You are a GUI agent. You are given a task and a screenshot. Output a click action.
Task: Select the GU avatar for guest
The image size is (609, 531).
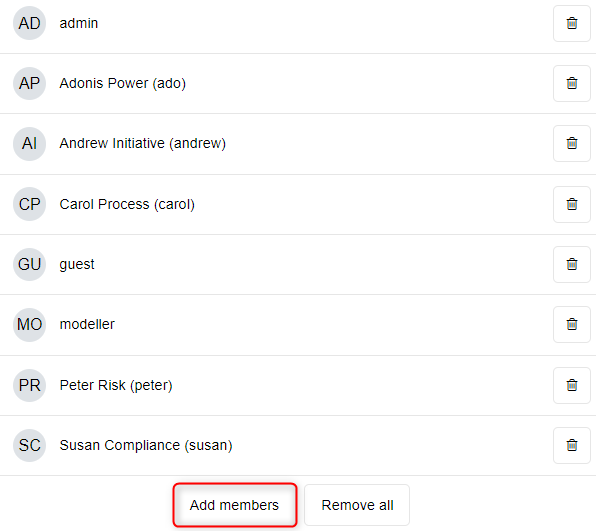click(x=30, y=264)
